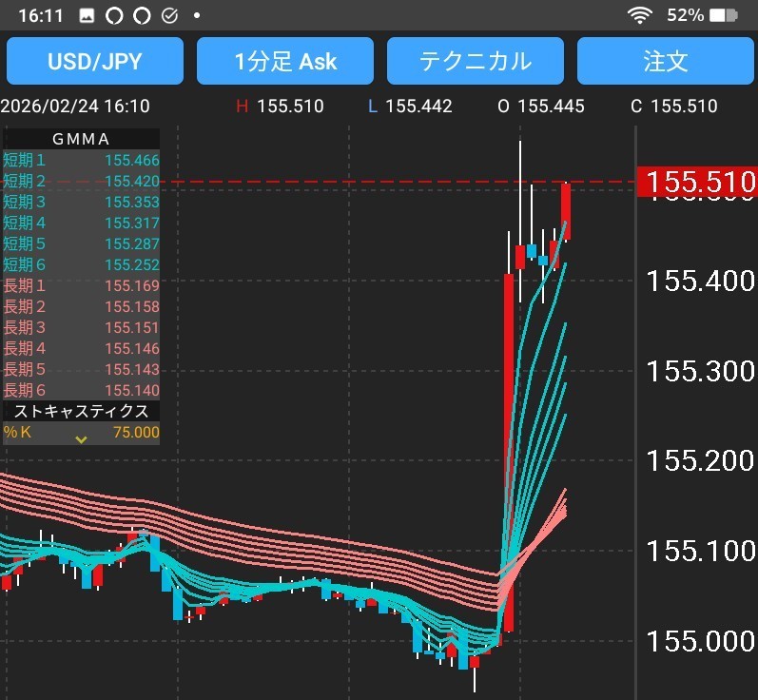
Task: Tap the battery icon in status bar
Action: pyautogui.click(x=724, y=15)
